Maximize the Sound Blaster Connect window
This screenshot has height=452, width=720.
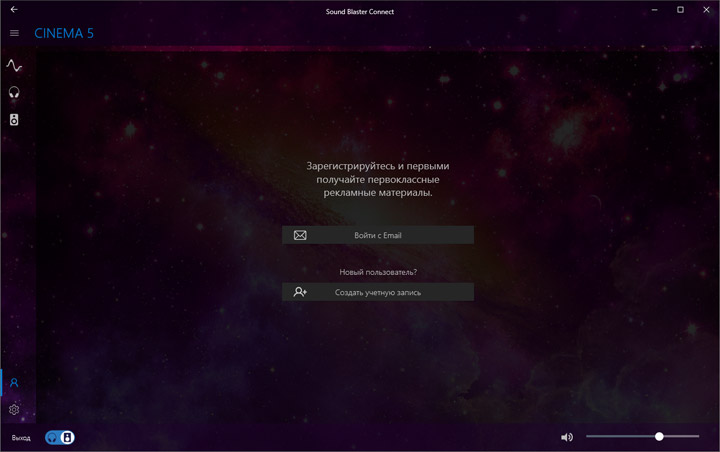(681, 10)
